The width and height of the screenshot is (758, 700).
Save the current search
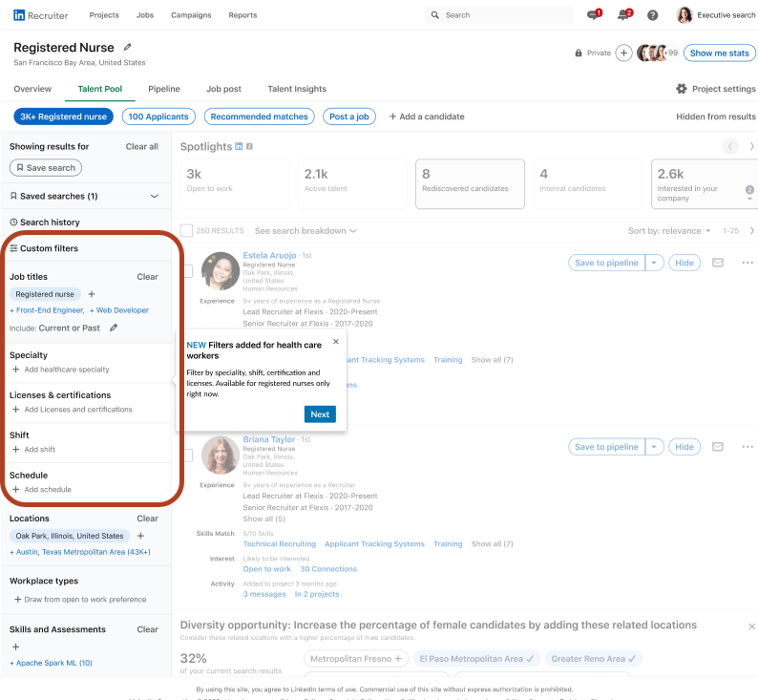click(x=46, y=168)
